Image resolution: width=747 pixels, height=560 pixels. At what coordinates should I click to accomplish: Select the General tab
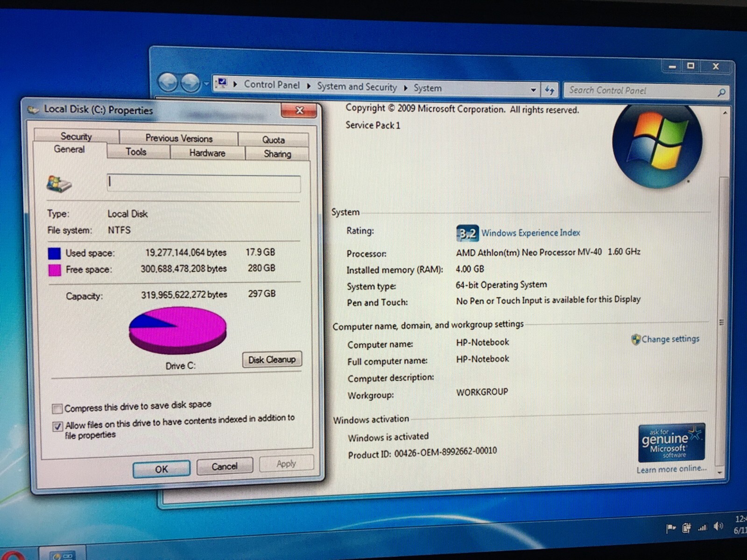(x=70, y=149)
